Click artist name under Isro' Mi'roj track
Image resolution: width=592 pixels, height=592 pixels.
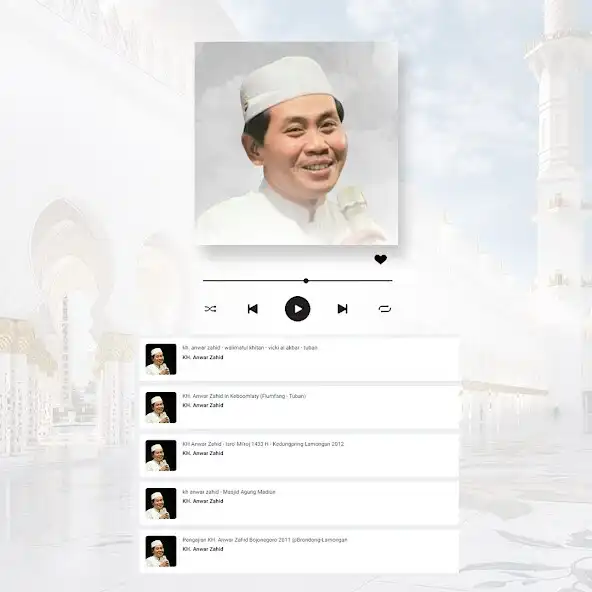point(203,453)
